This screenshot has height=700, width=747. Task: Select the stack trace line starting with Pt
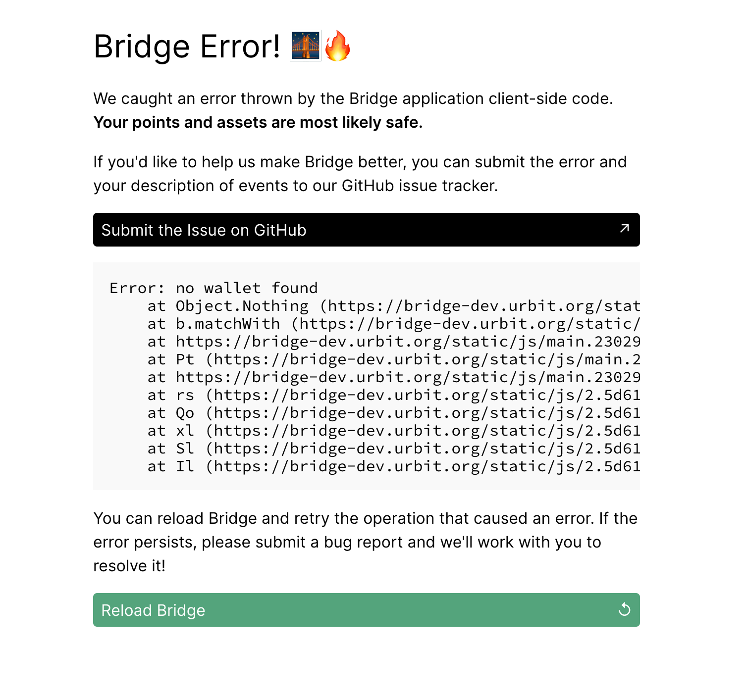(347, 359)
